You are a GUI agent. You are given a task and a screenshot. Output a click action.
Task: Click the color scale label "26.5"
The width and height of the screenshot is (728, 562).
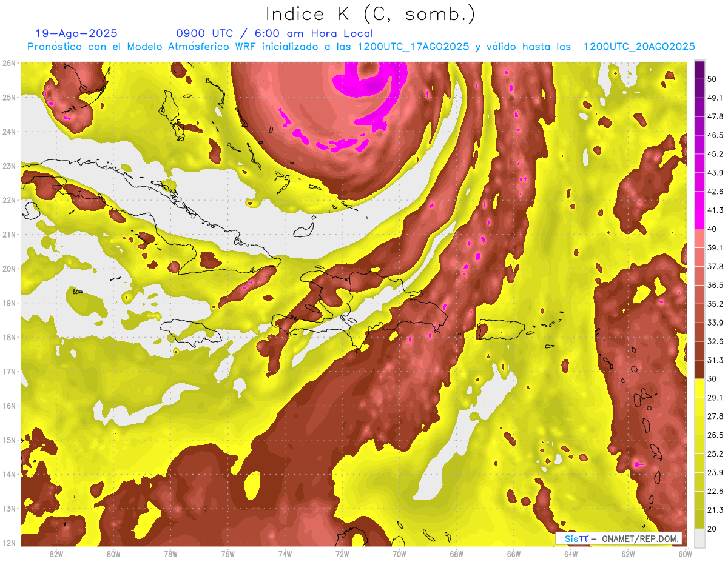pyautogui.click(x=715, y=435)
